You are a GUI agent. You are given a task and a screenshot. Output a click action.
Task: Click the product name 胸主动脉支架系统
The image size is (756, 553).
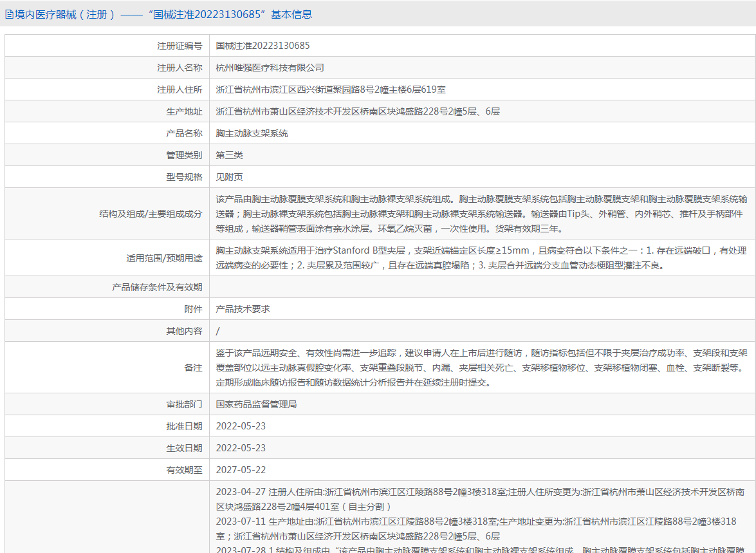click(x=252, y=133)
